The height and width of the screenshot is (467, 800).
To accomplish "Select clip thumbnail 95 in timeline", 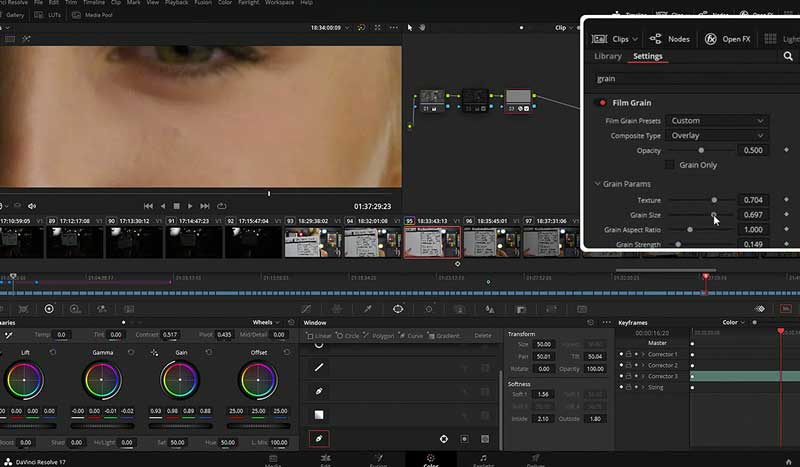I will (x=432, y=242).
